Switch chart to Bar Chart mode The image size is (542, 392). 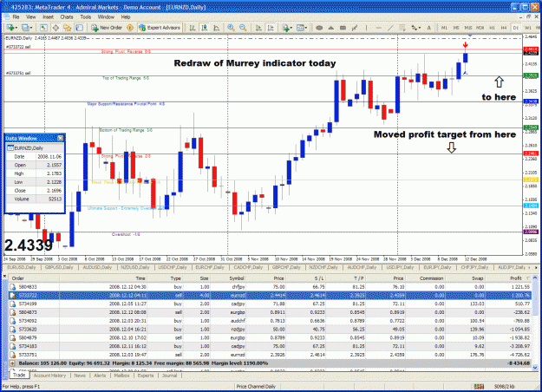coord(193,28)
